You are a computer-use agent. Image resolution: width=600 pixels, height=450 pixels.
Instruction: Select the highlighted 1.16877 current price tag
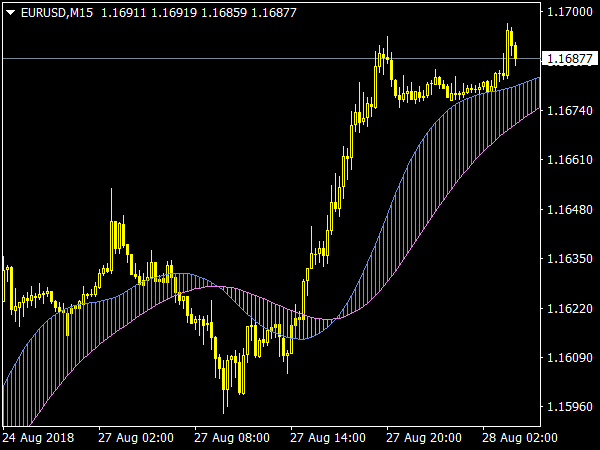coord(568,59)
